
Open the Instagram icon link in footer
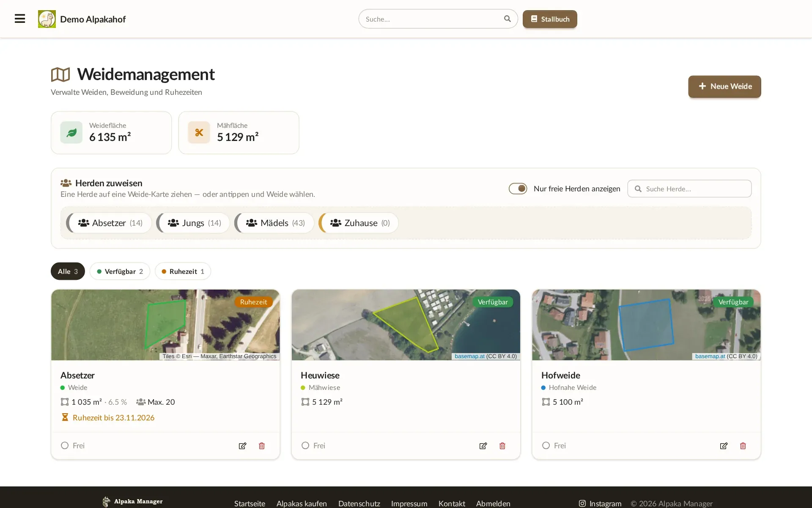coord(582,503)
